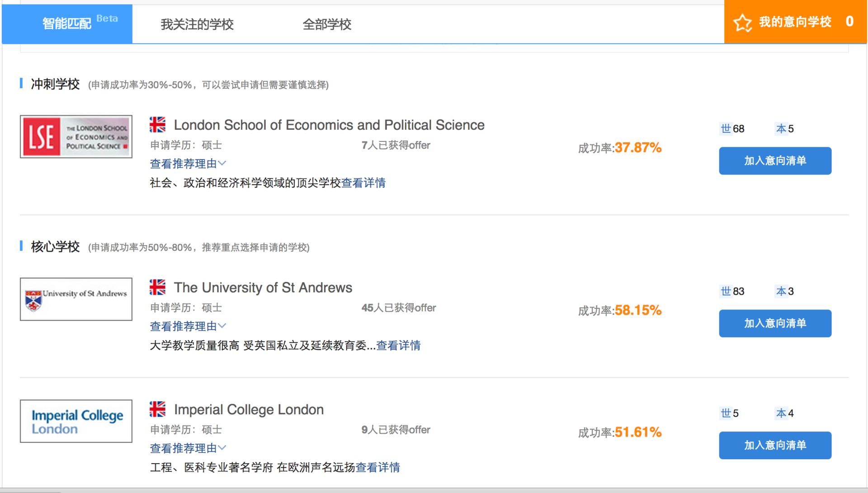Click the UK flag beside University of St Andrews
Image resolution: width=868 pixels, height=493 pixels.
(157, 287)
